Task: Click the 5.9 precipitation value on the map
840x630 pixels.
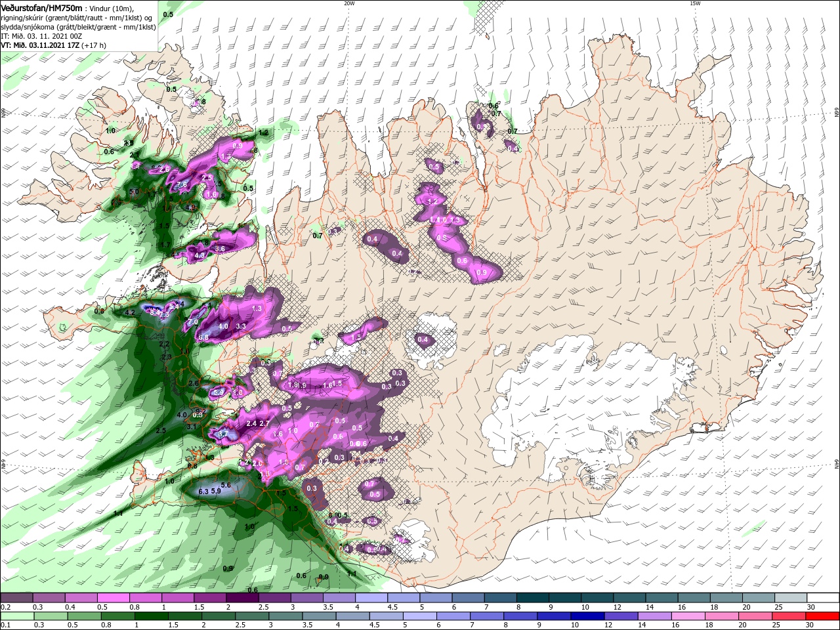Action: [216, 491]
